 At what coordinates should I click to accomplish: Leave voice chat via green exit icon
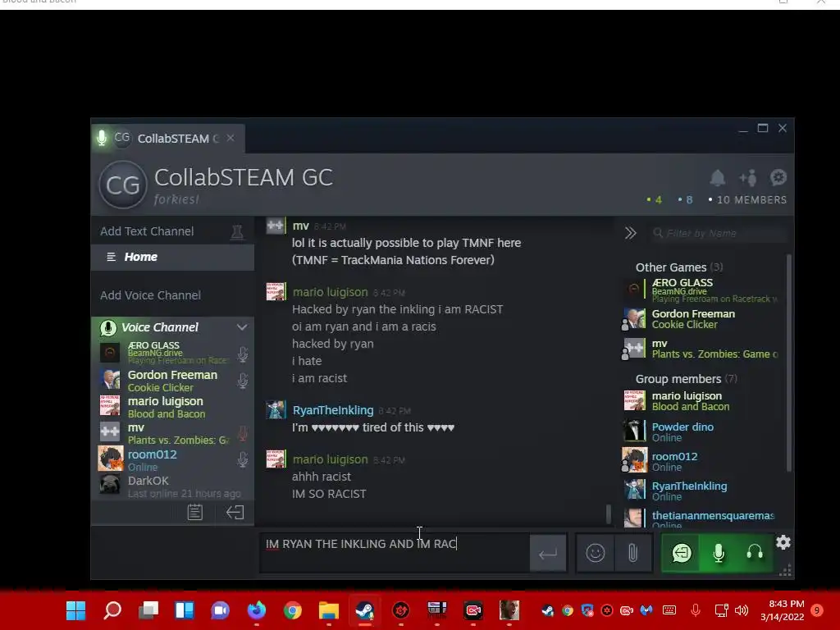[682, 553]
